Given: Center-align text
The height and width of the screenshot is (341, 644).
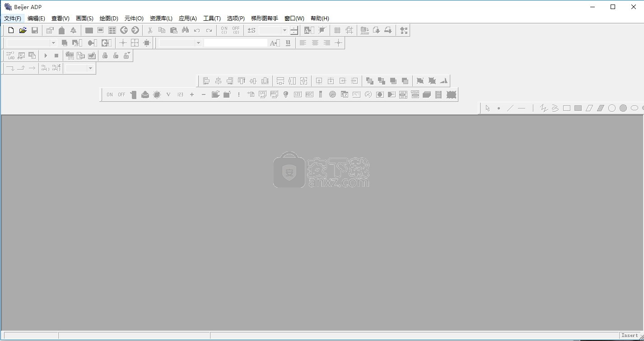Looking at the screenshot, I should (x=315, y=43).
